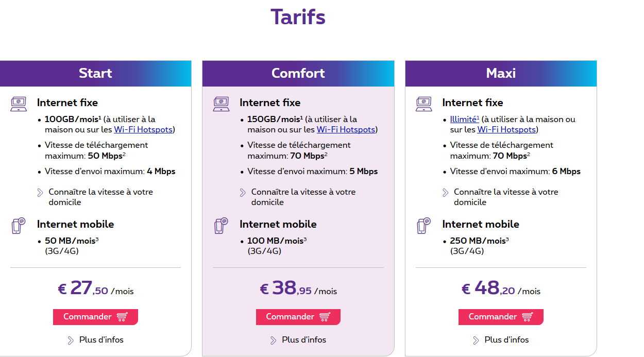Expand Plus d'infos under Comfort plan
This screenshot has width=644, height=357.
click(x=298, y=340)
